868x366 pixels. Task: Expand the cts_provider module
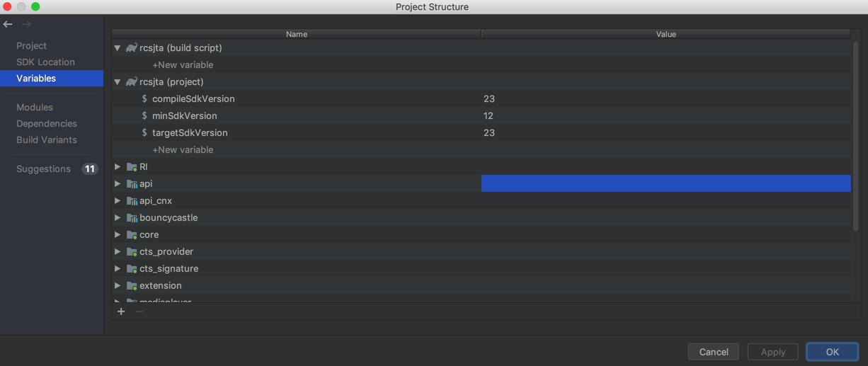[x=118, y=251]
